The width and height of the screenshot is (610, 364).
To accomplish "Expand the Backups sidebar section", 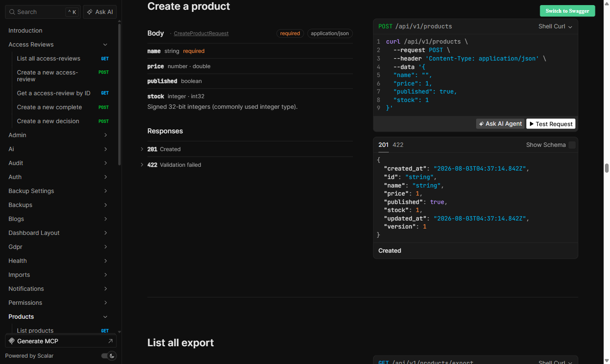I will [x=105, y=205].
